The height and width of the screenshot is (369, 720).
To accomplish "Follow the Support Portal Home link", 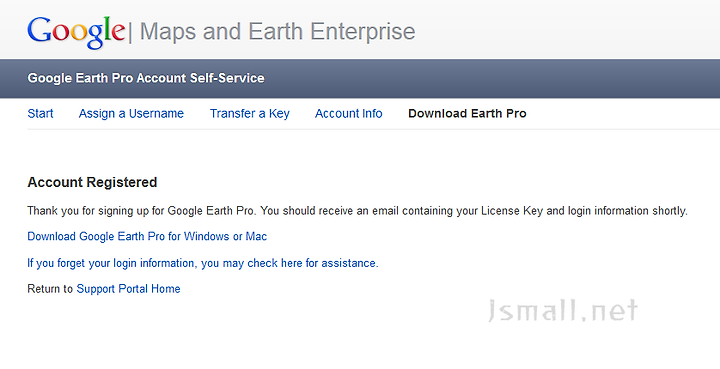I will click(129, 289).
